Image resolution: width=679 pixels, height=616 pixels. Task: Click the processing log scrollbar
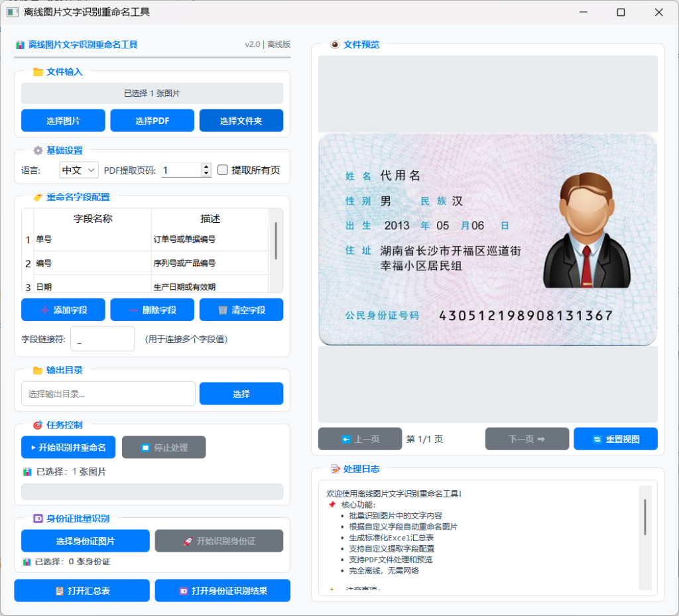pyautogui.click(x=645, y=517)
